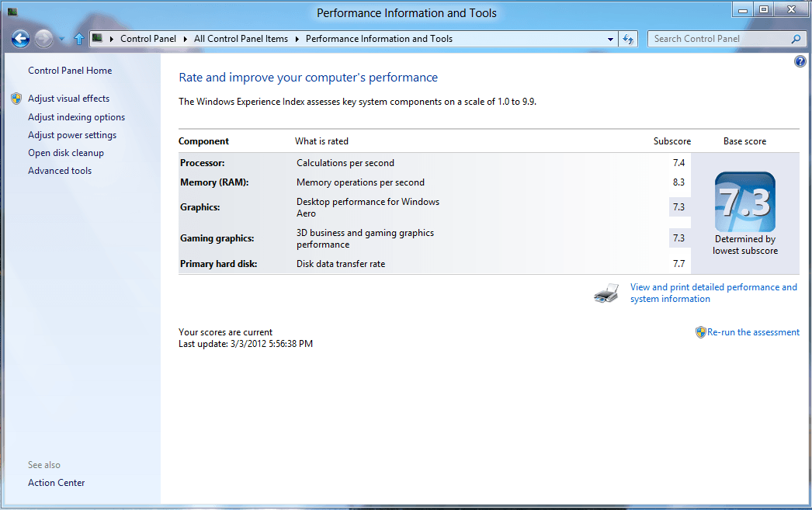Click 'Disk data transfer rate' text

coord(341,264)
